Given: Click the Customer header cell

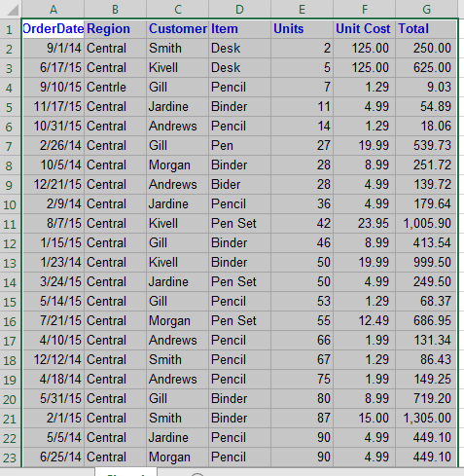Looking at the screenshot, I should pyautogui.click(x=178, y=29).
